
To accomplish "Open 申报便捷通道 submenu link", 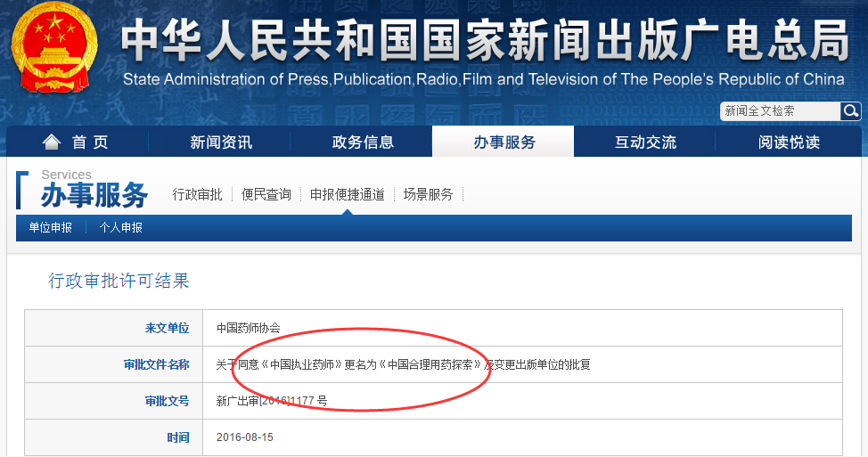I will [x=347, y=194].
